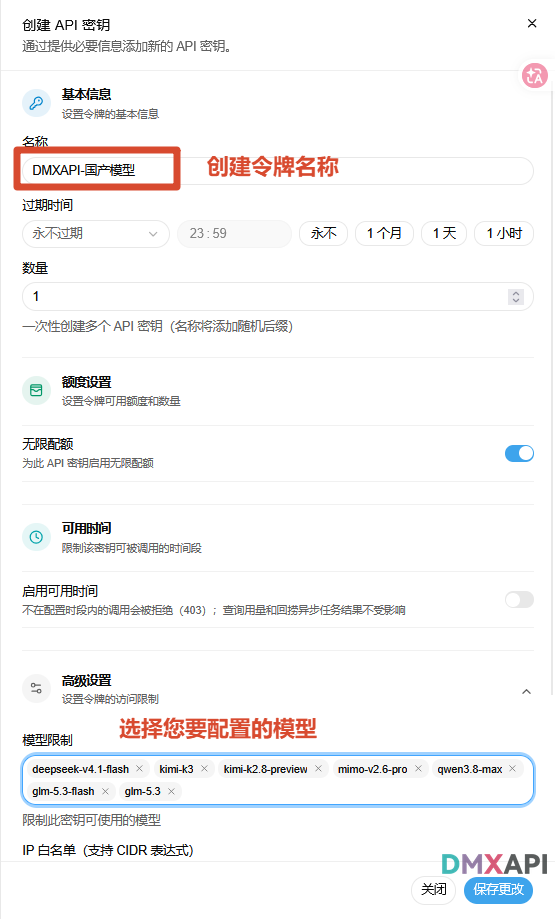Set expiration to 1 小时
Viewport: 555px width, 919px height.
pos(504,233)
